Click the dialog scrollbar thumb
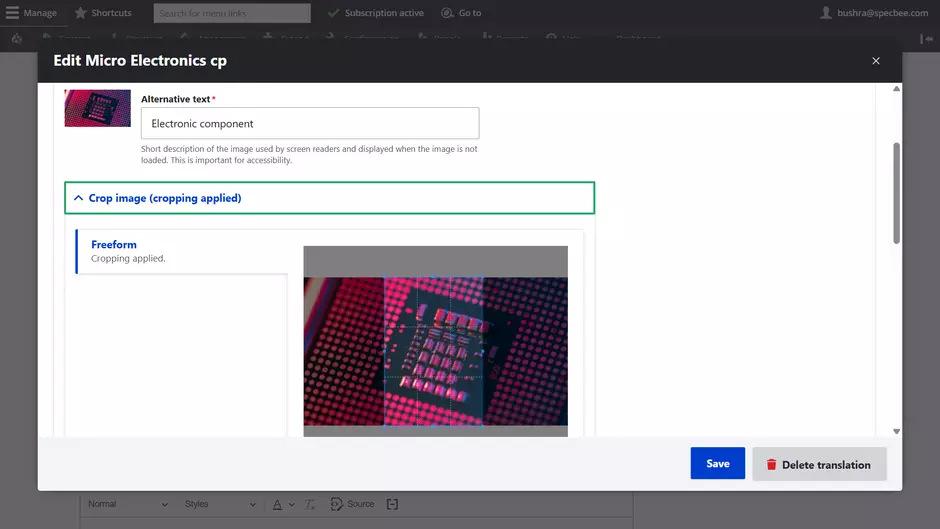This screenshot has height=529, width=940. pos(896,193)
